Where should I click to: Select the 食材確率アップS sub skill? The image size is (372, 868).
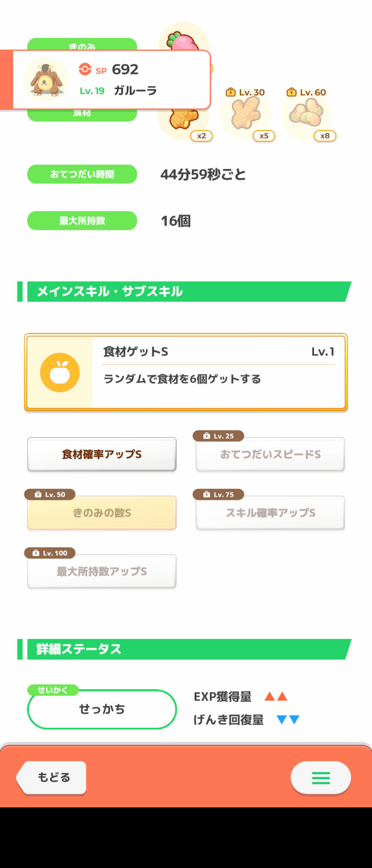102,454
